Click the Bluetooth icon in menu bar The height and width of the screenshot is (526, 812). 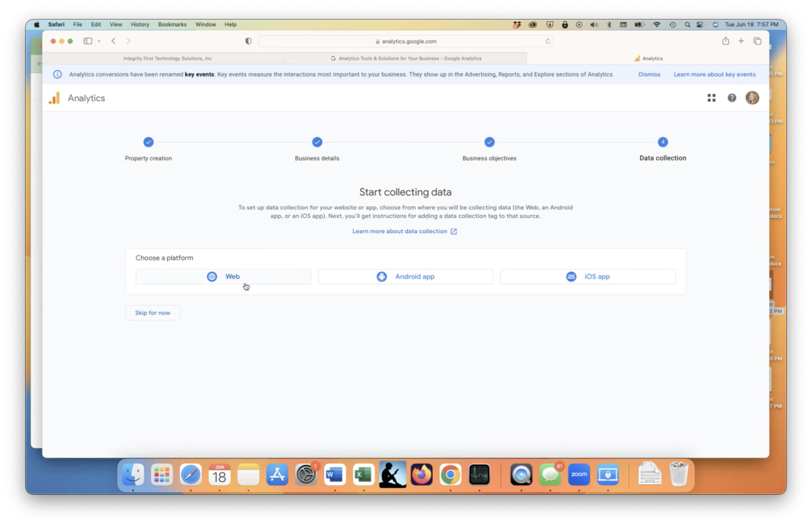pyautogui.click(x=609, y=24)
